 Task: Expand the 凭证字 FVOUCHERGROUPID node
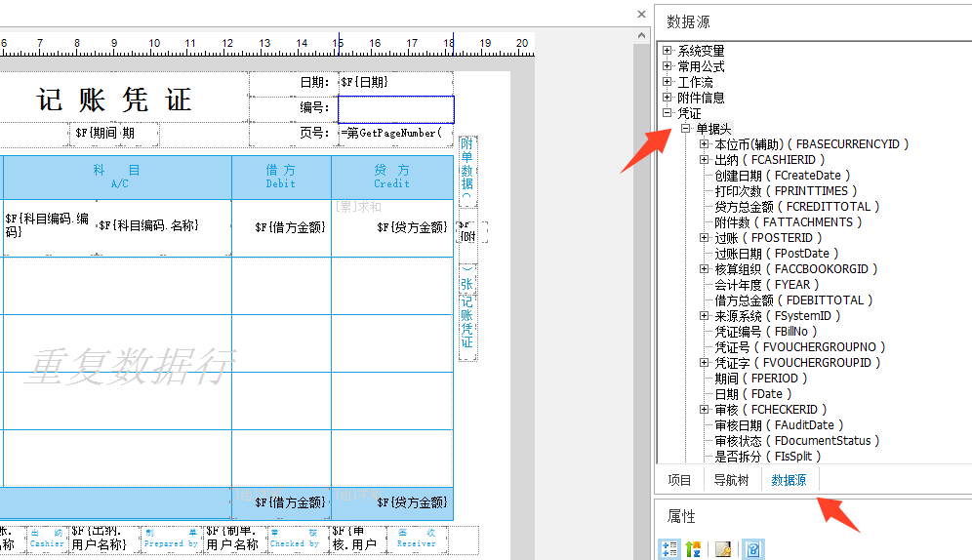click(705, 362)
